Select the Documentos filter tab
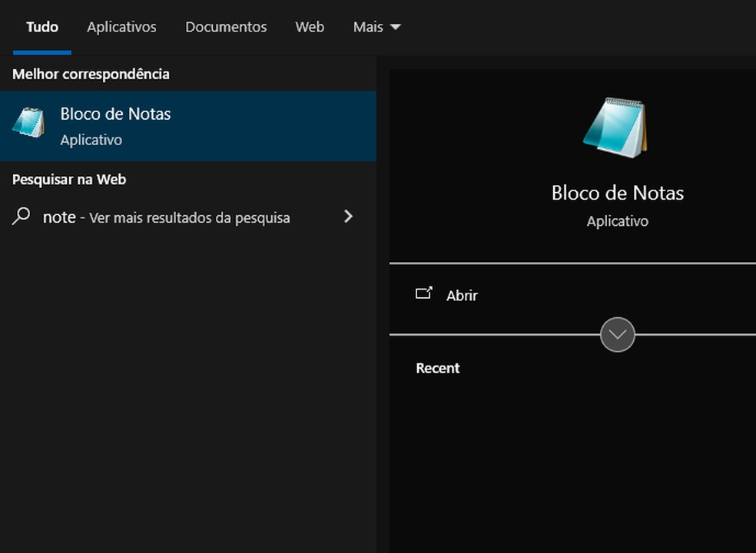Image resolution: width=756 pixels, height=553 pixels. [x=226, y=27]
